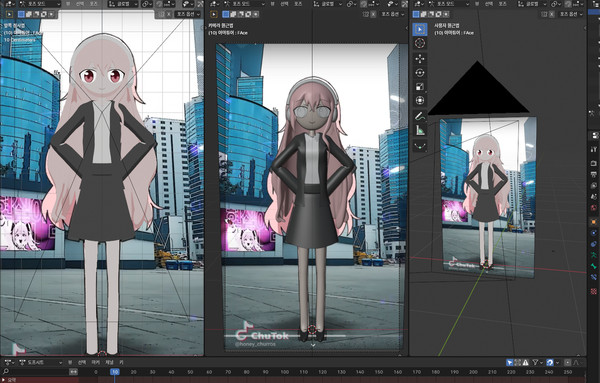Open Pose Mode dropdown in Front Orthographic viewport
The height and width of the screenshot is (383, 600).
pos(40,4)
